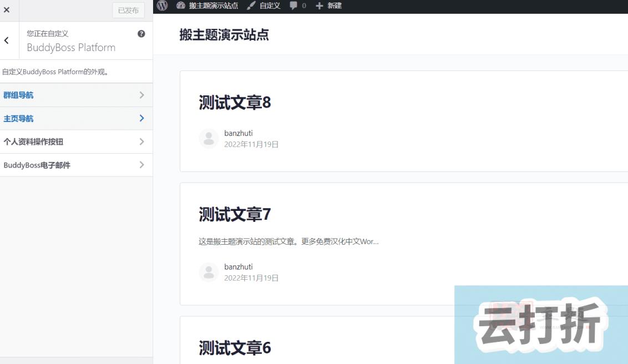The image size is (628, 364).
Task: Click the 您正在自定义 label
Action: 47,34
